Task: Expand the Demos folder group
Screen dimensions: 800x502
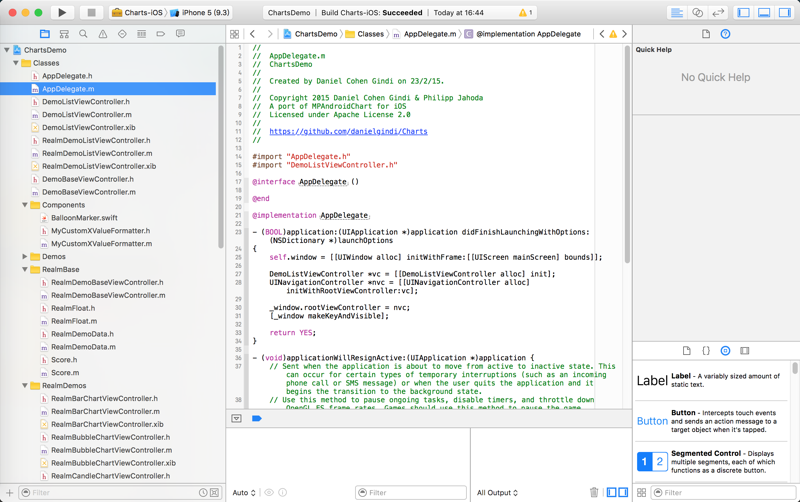Action: 25,257
